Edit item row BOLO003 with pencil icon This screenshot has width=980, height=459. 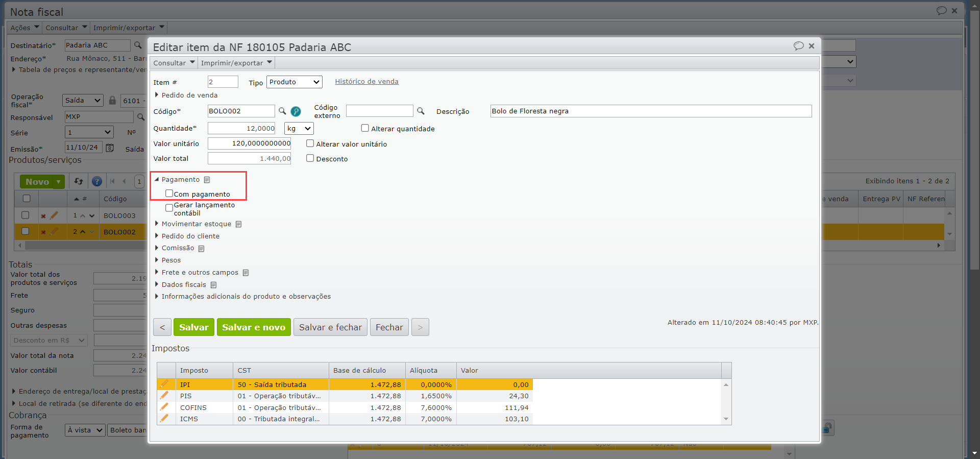click(x=54, y=215)
